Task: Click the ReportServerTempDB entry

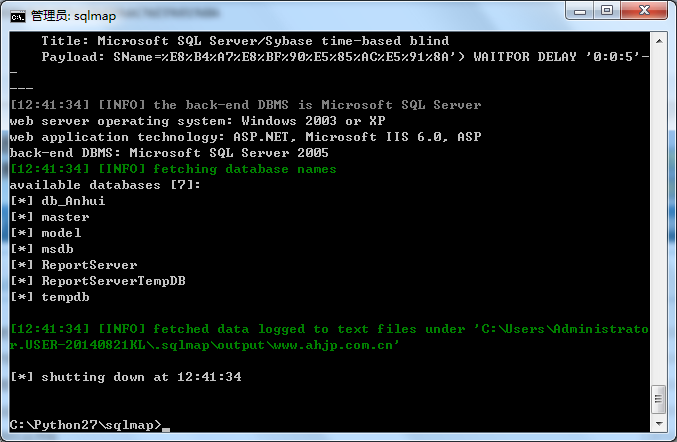Action: click(x=114, y=281)
